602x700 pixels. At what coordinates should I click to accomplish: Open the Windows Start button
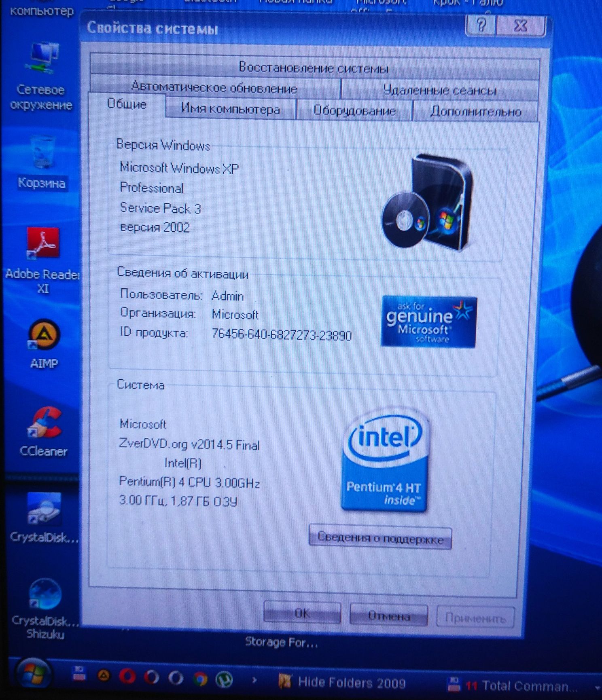pos(33,674)
